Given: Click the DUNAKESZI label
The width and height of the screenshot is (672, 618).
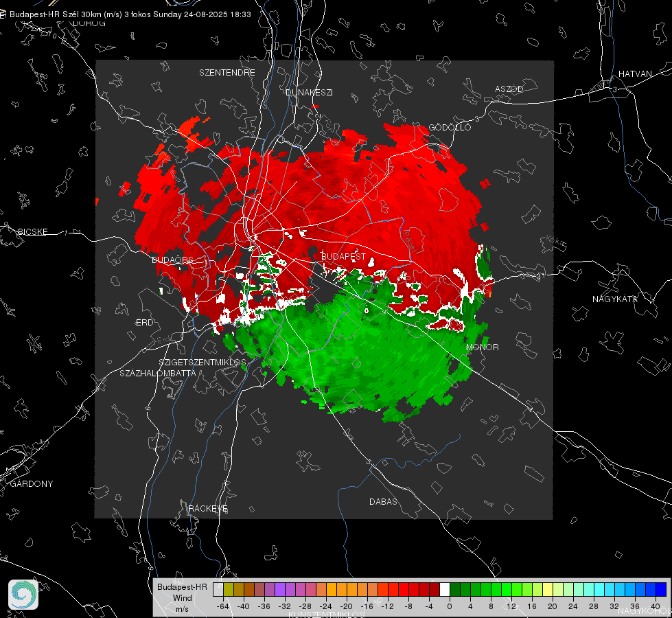Looking at the screenshot, I should (x=309, y=92).
